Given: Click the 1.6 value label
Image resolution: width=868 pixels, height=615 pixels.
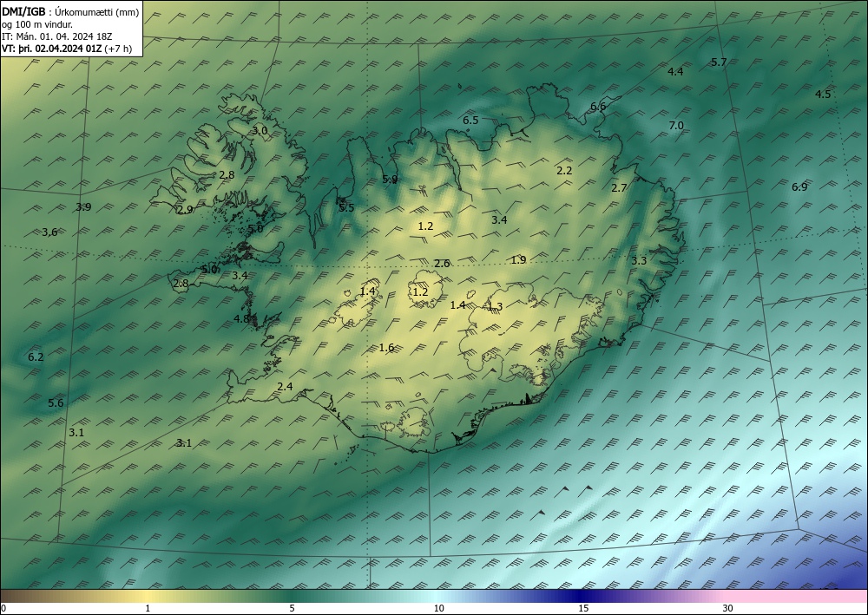Looking at the screenshot, I should tap(386, 348).
